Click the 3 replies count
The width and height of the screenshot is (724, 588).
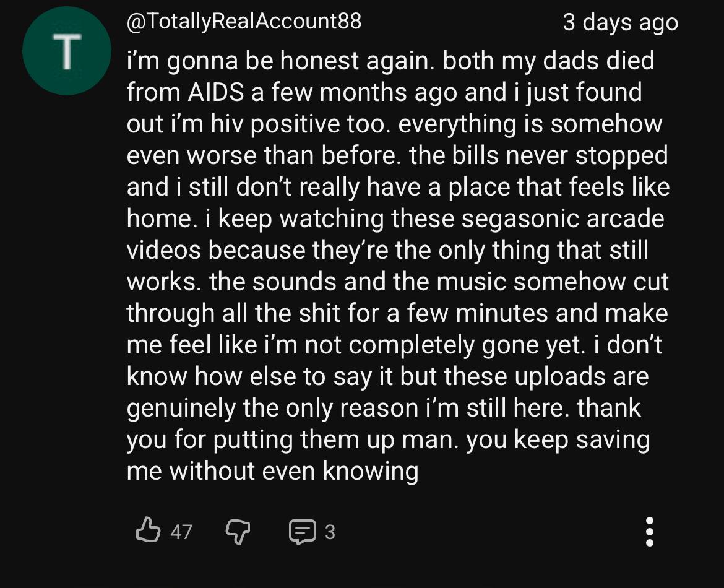click(330, 532)
